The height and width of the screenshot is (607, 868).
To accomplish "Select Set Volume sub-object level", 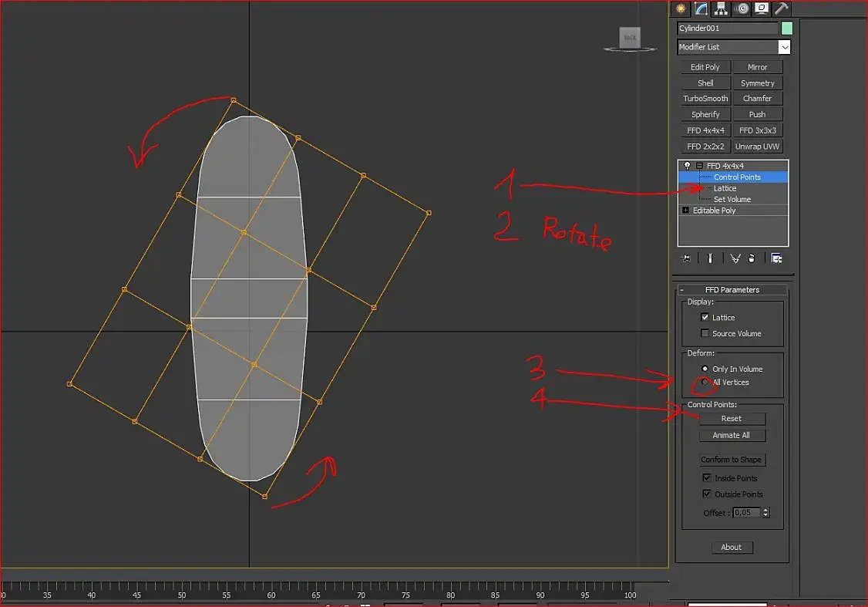I will [x=732, y=200].
